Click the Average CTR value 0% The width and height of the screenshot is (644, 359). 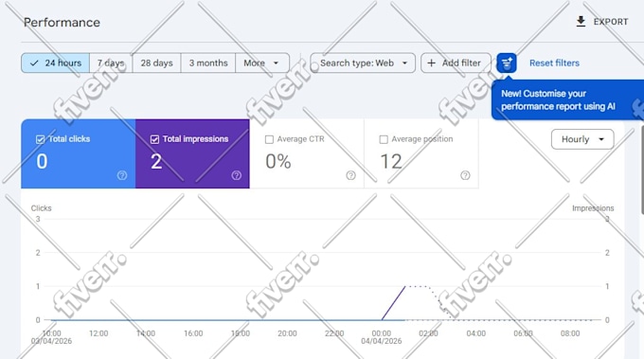pos(278,161)
